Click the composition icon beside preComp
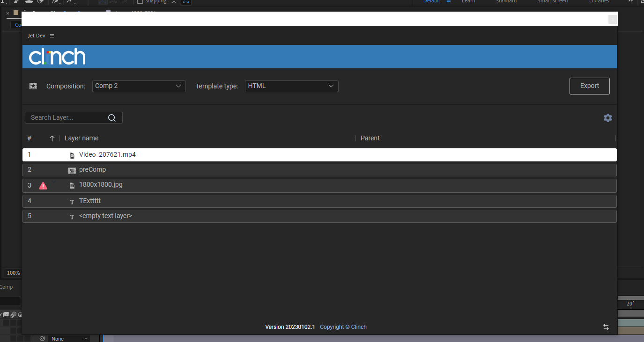The height and width of the screenshot is (342, 644). click(72, 170)
